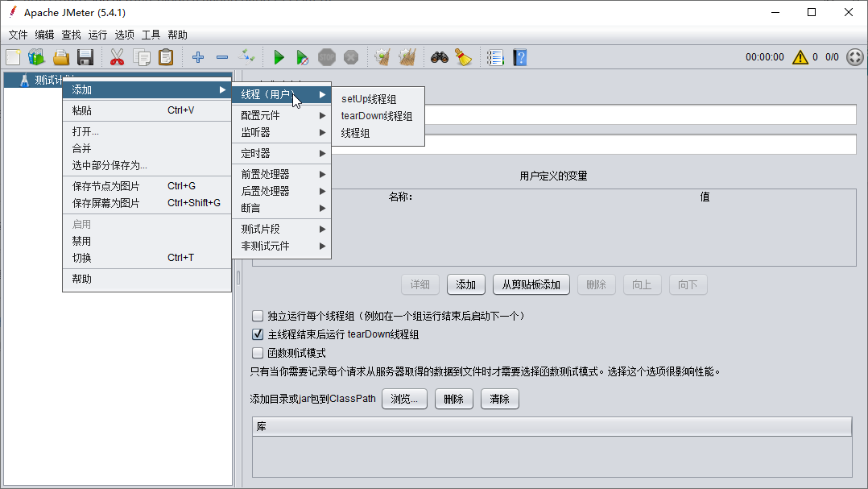Click the Expand all plus icon
This screenshot has height=489, width=868.
coord(197,57)
